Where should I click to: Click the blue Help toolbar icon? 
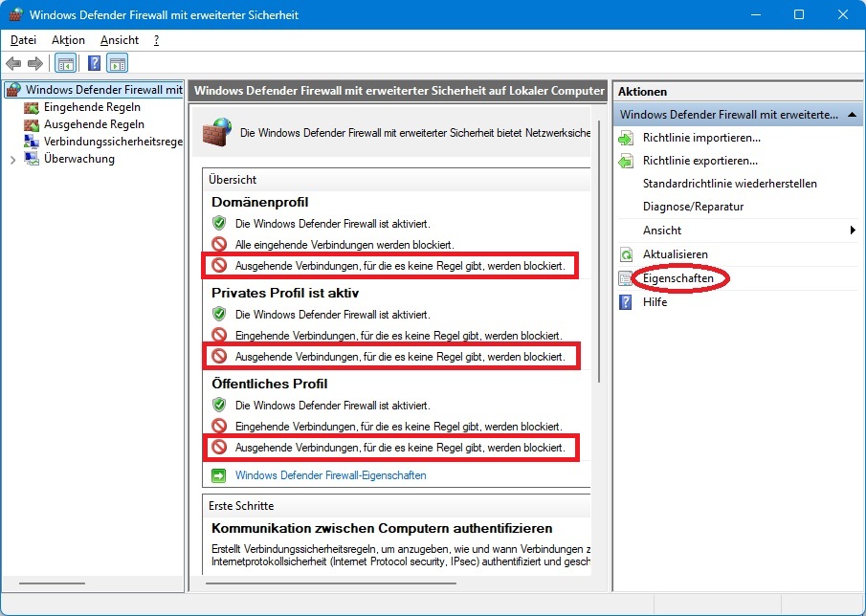coord(95,63)
